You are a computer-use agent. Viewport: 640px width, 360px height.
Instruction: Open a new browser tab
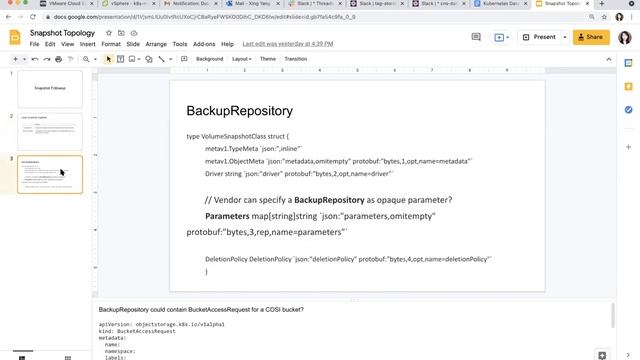pyautogui.click(x=602, y=4)
